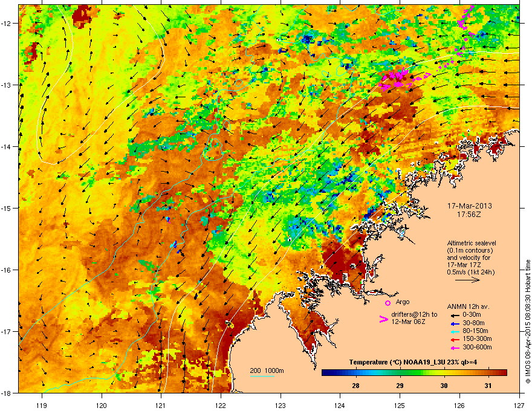This screenshot has width=532, height=411.
Task: Click latitude axis label -12
Action: 6,23
